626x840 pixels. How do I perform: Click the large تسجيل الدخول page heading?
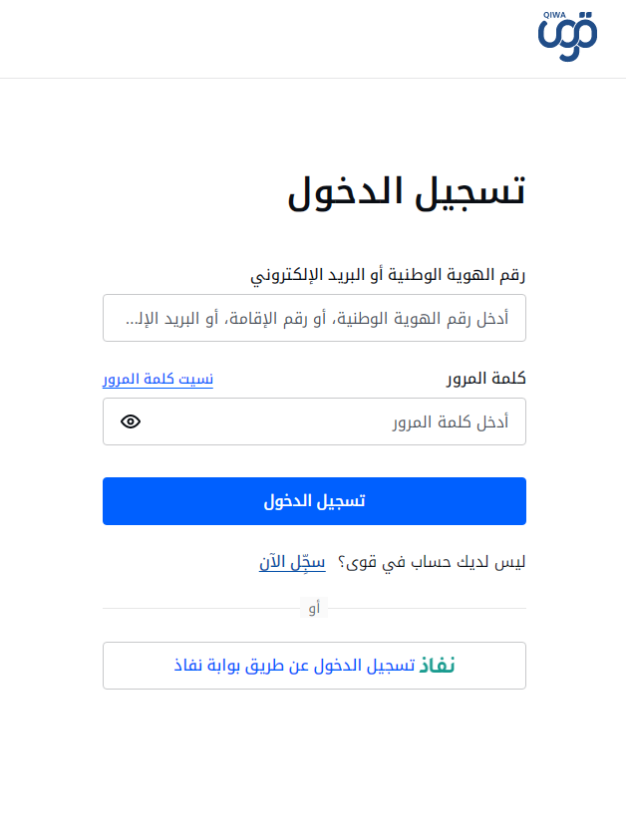pyautogui.click(x=407, y=192)
